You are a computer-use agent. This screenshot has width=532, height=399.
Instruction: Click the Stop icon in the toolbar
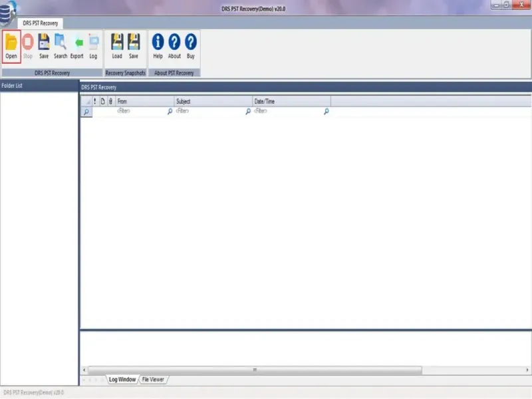[x=28, y=42]
